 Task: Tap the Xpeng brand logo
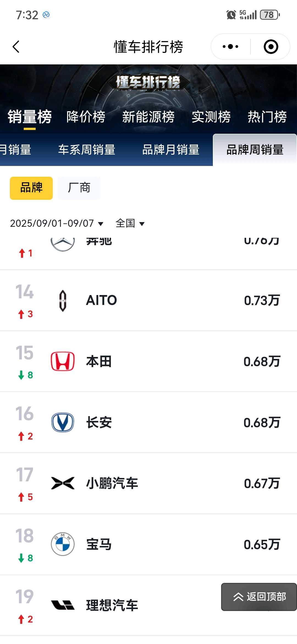tap(63, 483)
